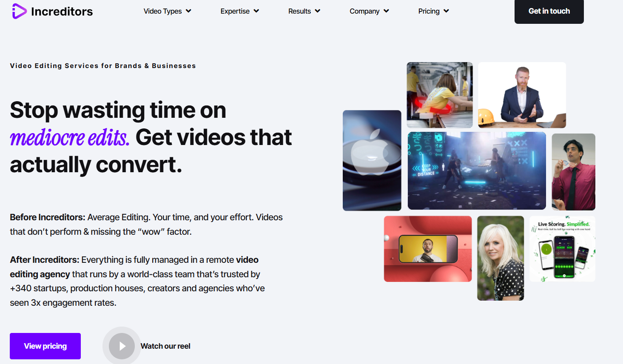Click the Watch our reel link
Image resolution: width=623 pixels, height=364 pixels.
(165, 346)
